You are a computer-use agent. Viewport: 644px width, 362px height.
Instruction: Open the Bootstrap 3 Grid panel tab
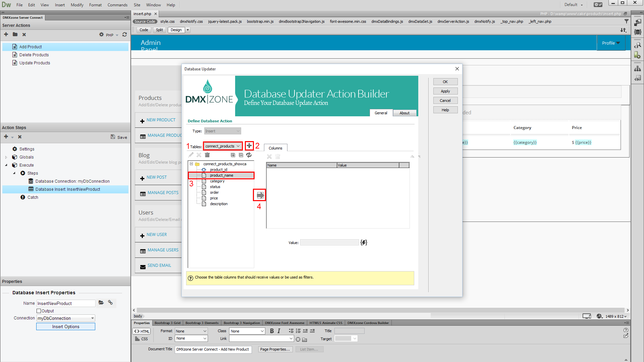tap(167, 323)
